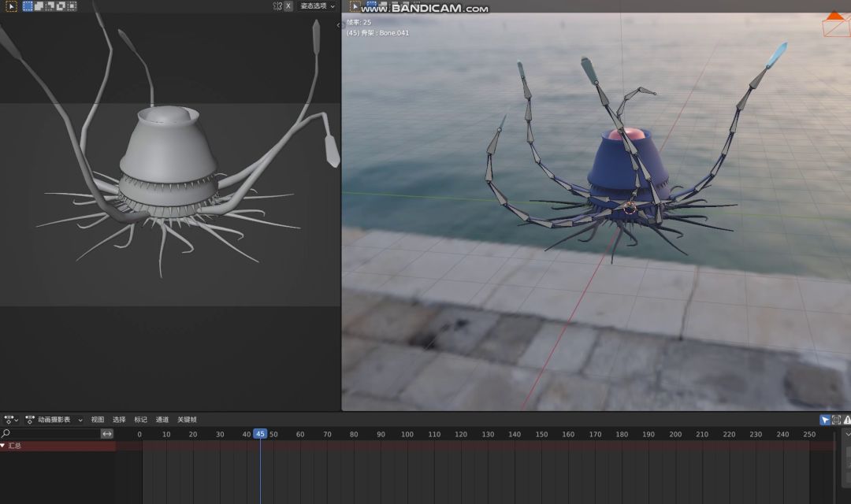
Task: Choose the 'intersect selection' mode icon
Action: click(x=72, y=6)
